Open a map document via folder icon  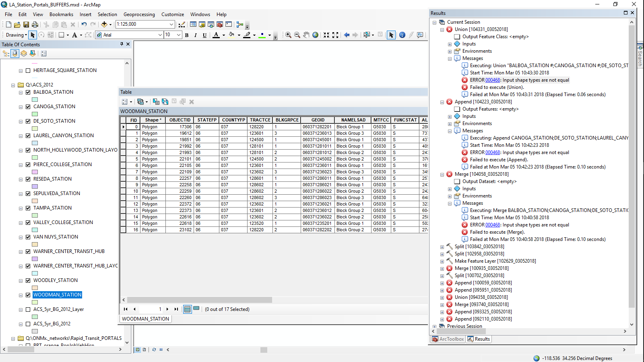pyautogui.click(x=17, y=25)
